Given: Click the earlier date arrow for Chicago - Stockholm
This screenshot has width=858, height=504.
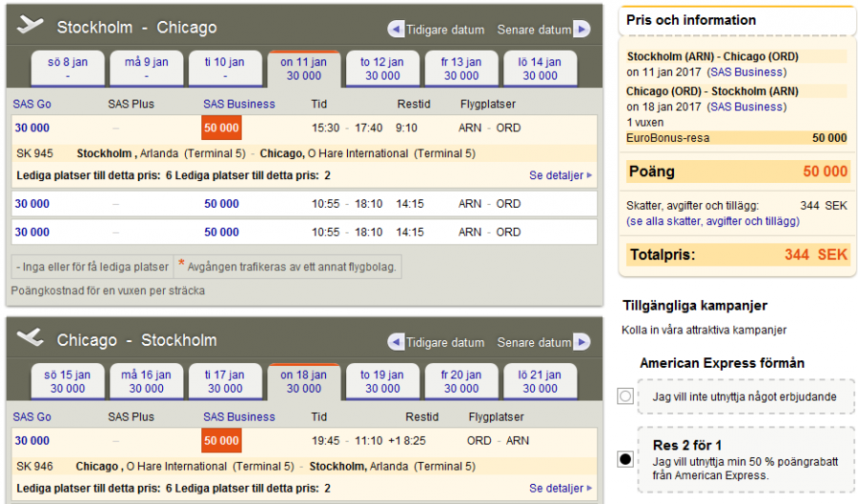Looking at the screenshot, I should pyautogui.click(x=397, y=342).
